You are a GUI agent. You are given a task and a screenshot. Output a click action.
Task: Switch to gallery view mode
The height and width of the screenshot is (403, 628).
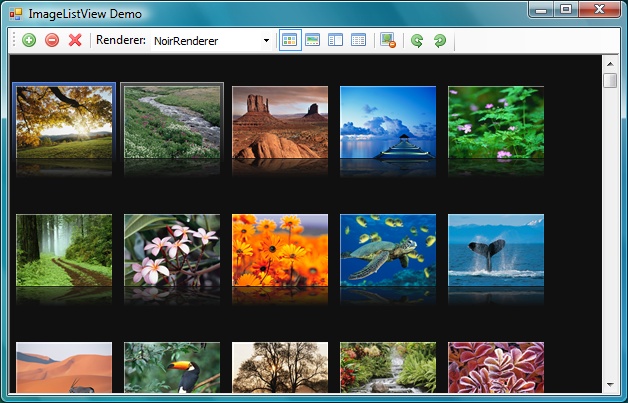(312, 40)
